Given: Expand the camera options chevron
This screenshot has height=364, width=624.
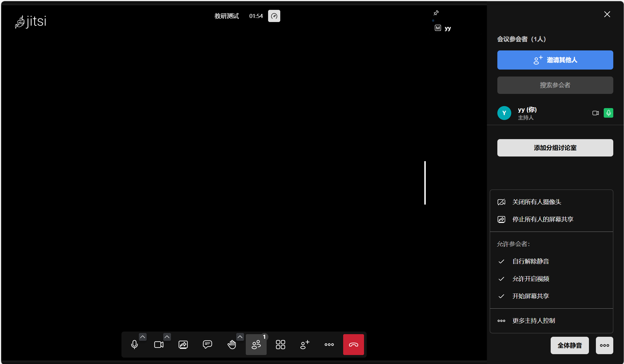Looking at the screenshot, I should 167,337.
